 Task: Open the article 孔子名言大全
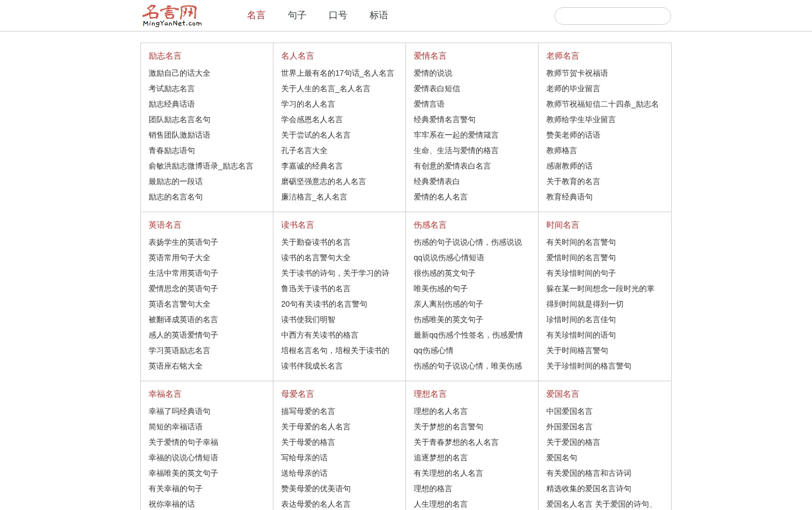click(x=304, y=150)
